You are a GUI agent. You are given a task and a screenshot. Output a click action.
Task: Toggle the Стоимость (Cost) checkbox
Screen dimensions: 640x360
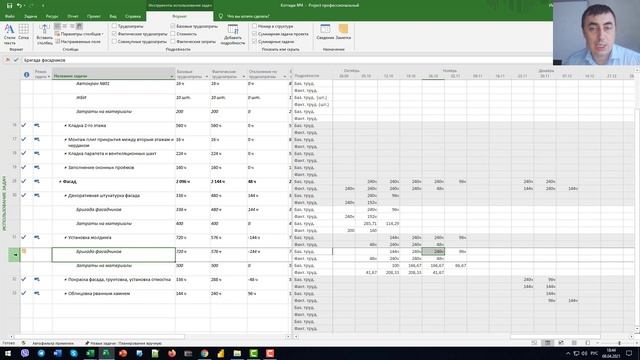click(173, 34)
